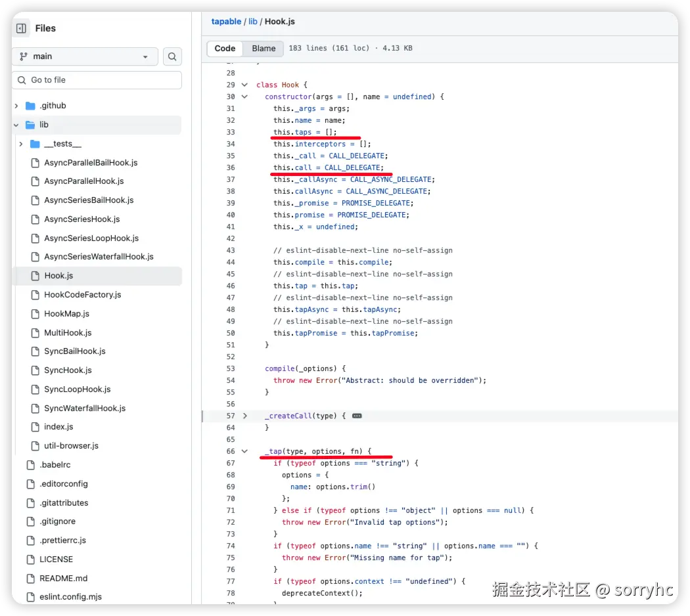Collapse _tap method at line 66
The height and width of the screenshot is (616, 690).
click(244, 452)
